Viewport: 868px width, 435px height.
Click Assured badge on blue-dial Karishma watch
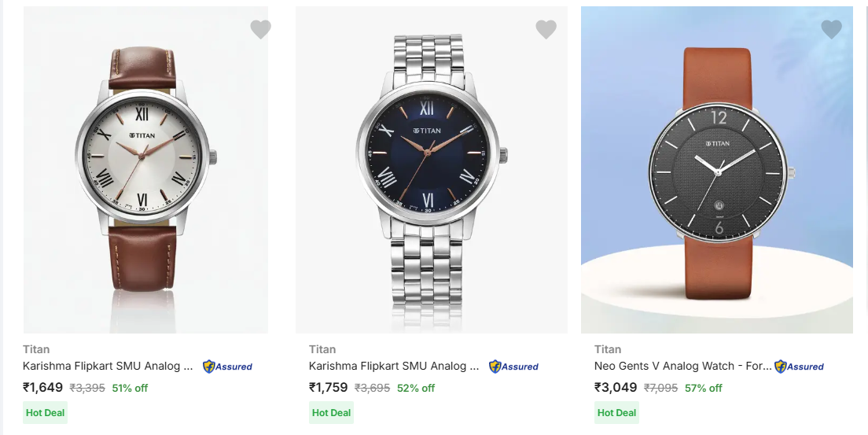point(514,367)
